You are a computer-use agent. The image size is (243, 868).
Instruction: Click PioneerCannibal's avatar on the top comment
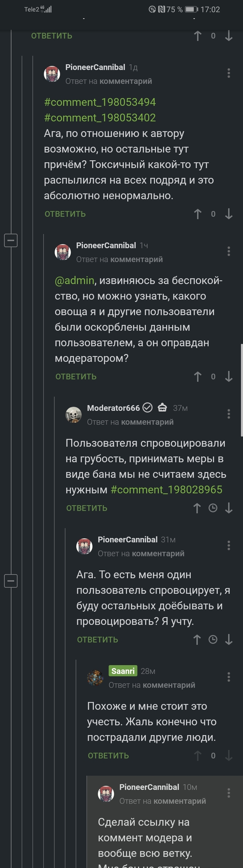pyautogui.click(x=53, y=74)
